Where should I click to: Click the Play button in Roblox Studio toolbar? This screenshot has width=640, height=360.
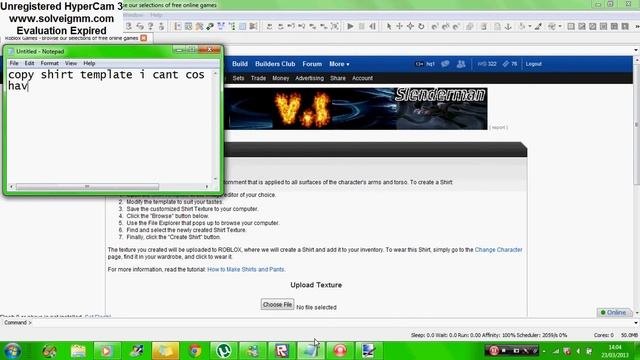pyautogui.click(x=350, y=27)
